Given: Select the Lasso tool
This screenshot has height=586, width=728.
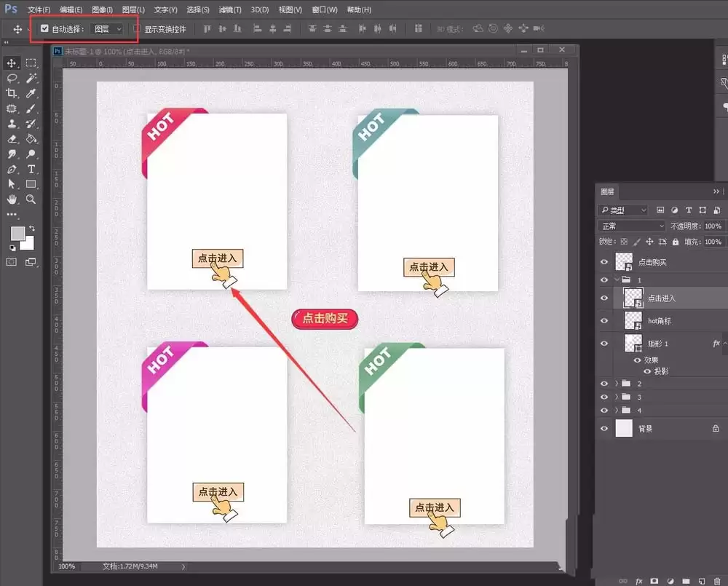Looking at the screenshot, I should 12,78.
